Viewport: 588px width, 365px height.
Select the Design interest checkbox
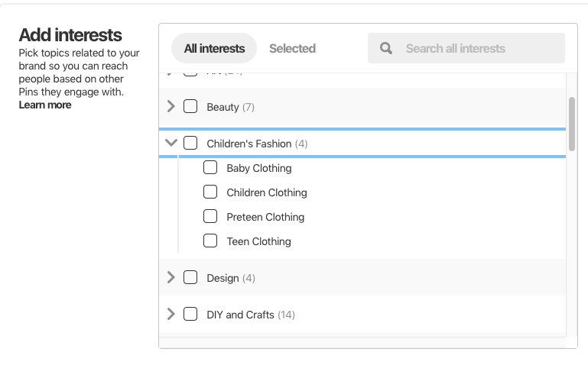(190, 277)
